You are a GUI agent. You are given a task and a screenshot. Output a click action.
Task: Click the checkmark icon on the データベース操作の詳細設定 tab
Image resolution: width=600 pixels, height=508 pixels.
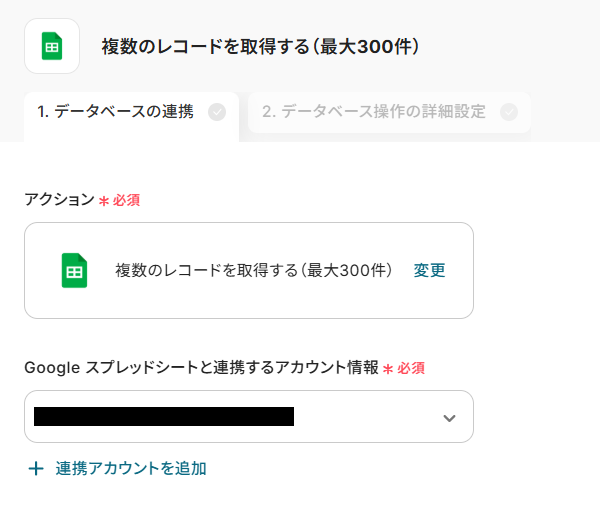pos(509,112)
